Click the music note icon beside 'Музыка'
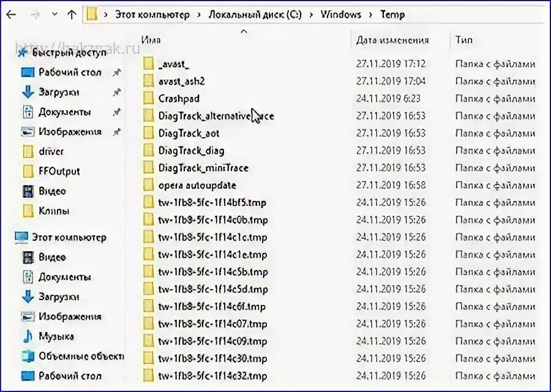551x392 pixels. click(28, 336)
